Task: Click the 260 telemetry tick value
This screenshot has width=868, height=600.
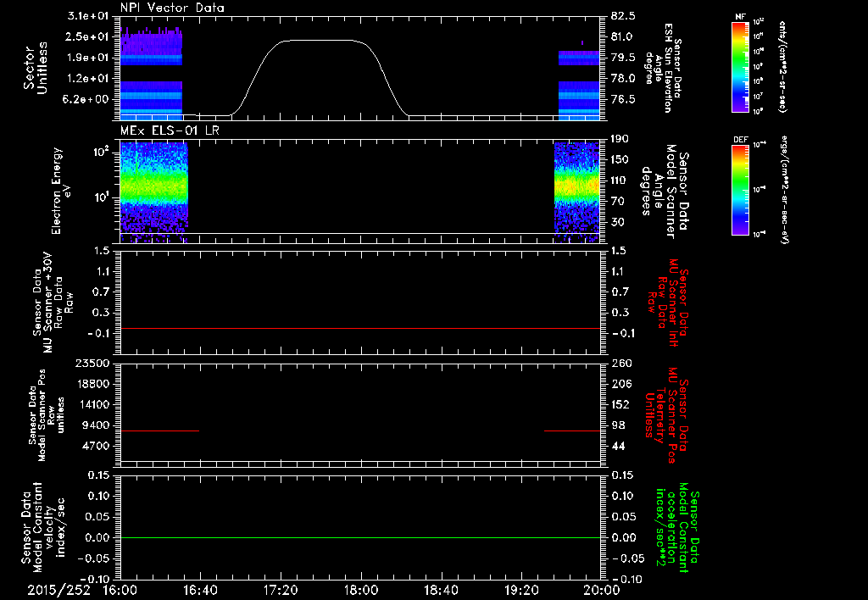Action: [620, 363]
